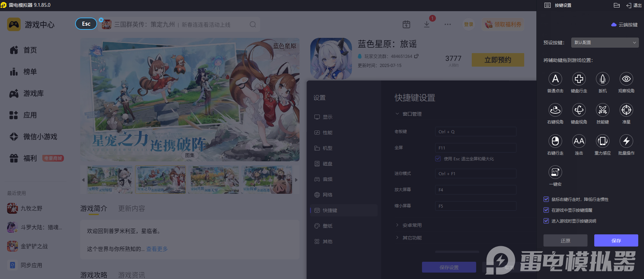Expand the 其它功能 section
Viewport: 644px width, 279px height.
408,238
